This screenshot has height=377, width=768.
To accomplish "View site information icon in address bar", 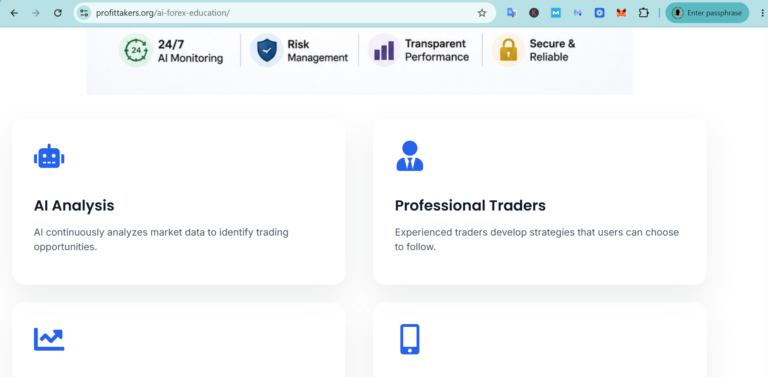I will pyautogui.click(x=84, y=13).
